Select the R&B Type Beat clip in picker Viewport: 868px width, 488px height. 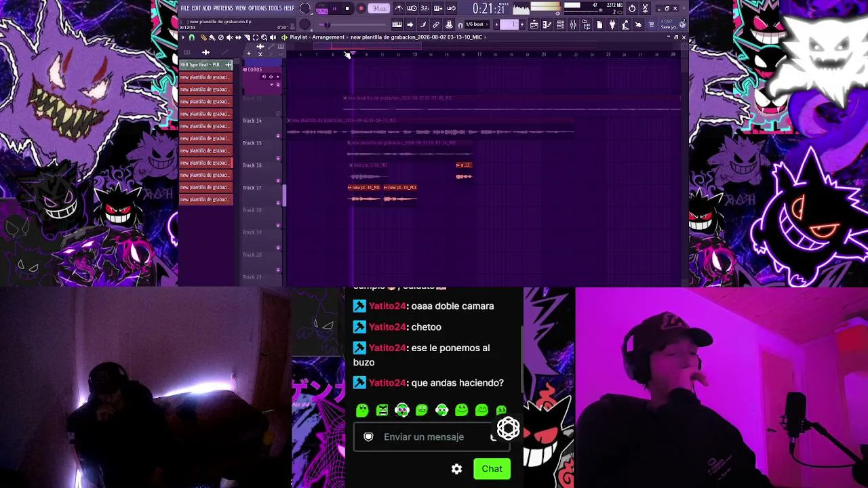205,65
